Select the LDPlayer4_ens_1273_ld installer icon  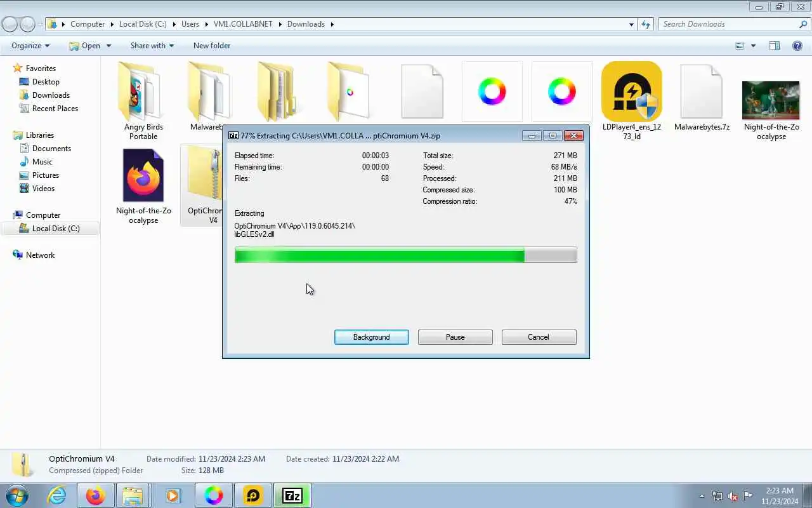(x=632, y=100)
